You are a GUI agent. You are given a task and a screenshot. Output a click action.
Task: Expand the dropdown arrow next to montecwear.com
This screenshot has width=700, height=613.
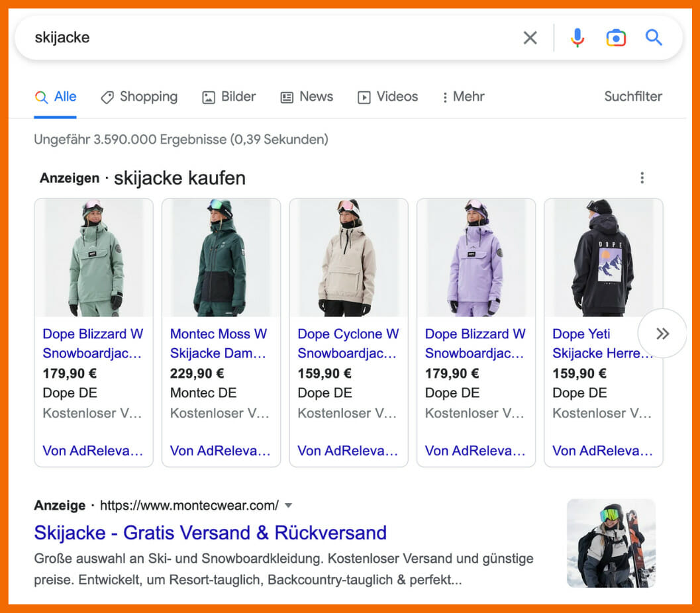289,504
